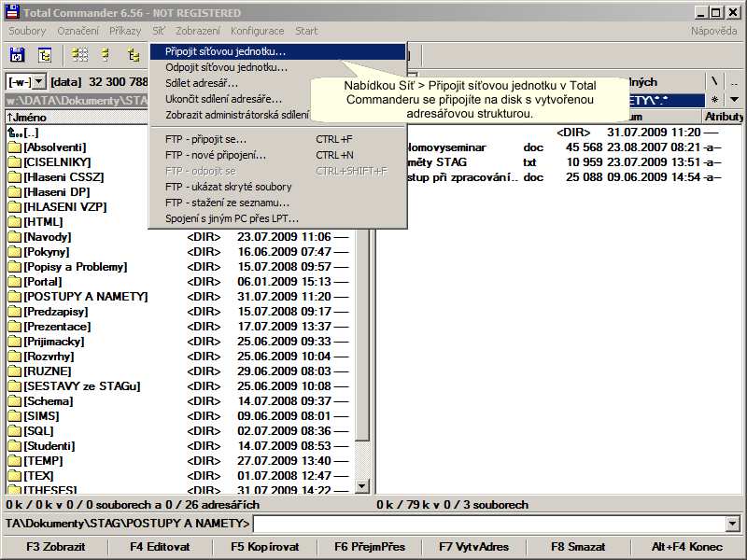Click the right panel favorites asterisk button
747x560 pixels.
(x=714, y=100)
